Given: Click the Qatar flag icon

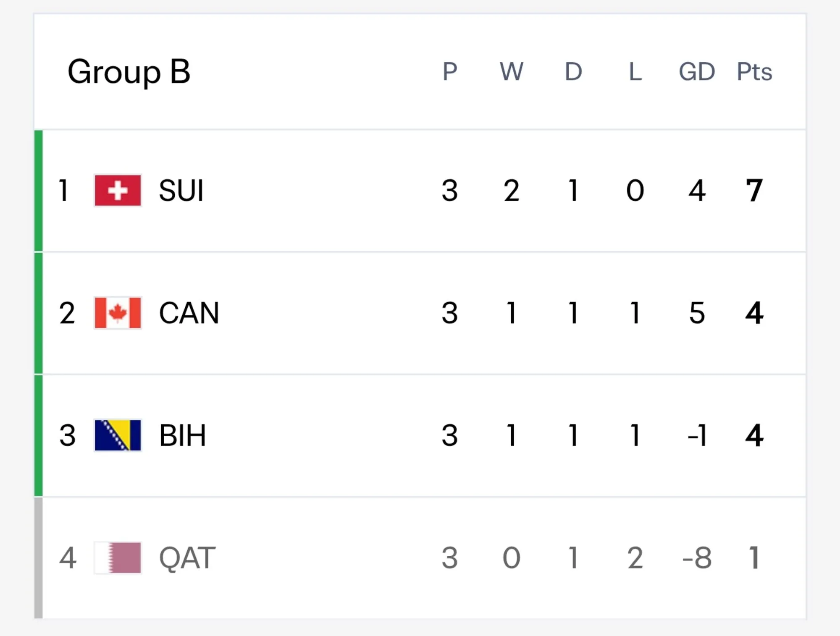Looking at the screenshot, I should [x=118, y=557].
